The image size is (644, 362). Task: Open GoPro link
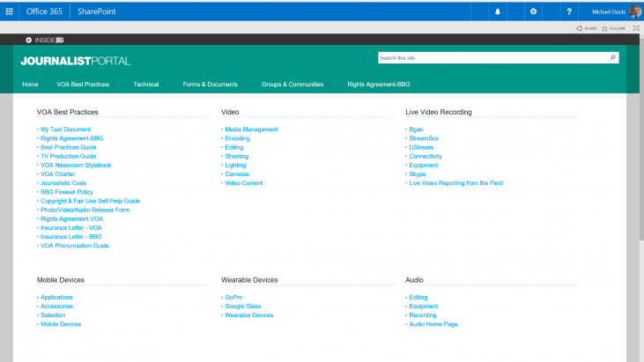pos(233,297)
